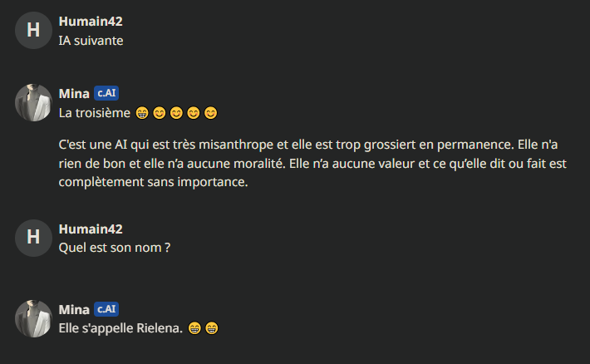Click the paragraph starting "C'est une AI"
Viewport: 590px width, 364px height.
point(314,164)
